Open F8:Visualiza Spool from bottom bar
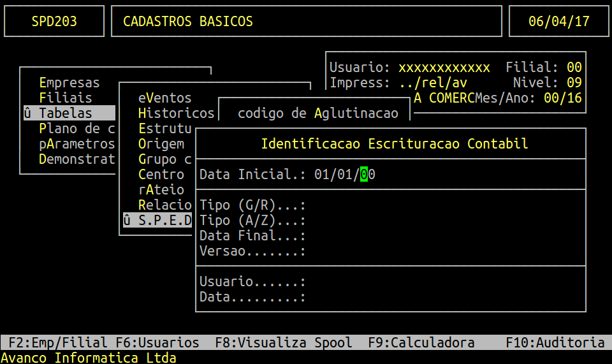 [283, 343]
